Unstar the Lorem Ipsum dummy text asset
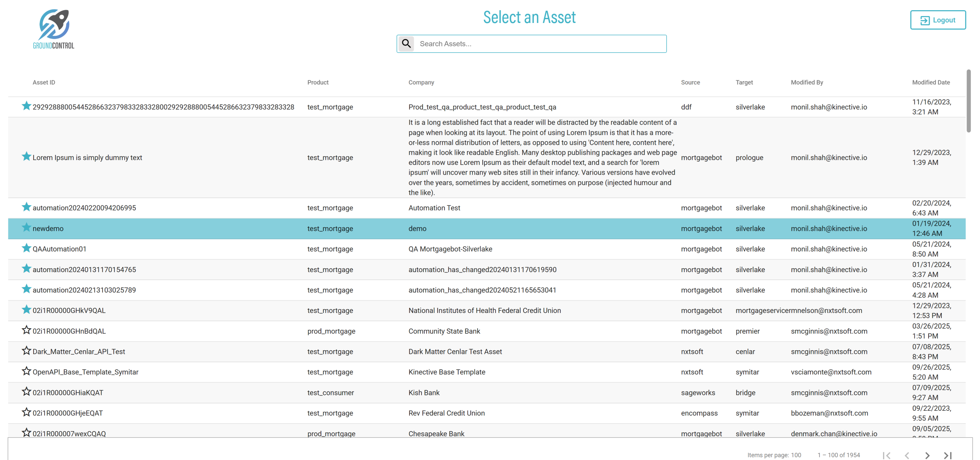This screenshot has width=980, height=460. pos(26,157)
